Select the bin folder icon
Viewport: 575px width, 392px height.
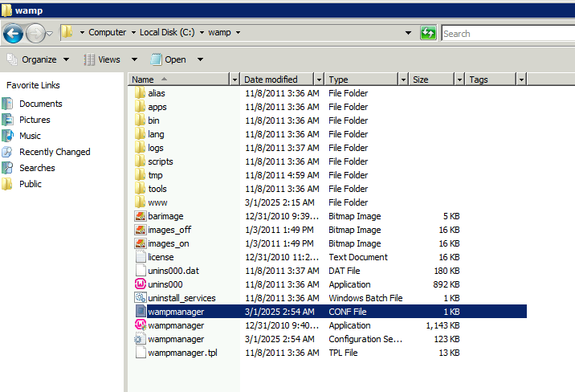pos(140,120)
